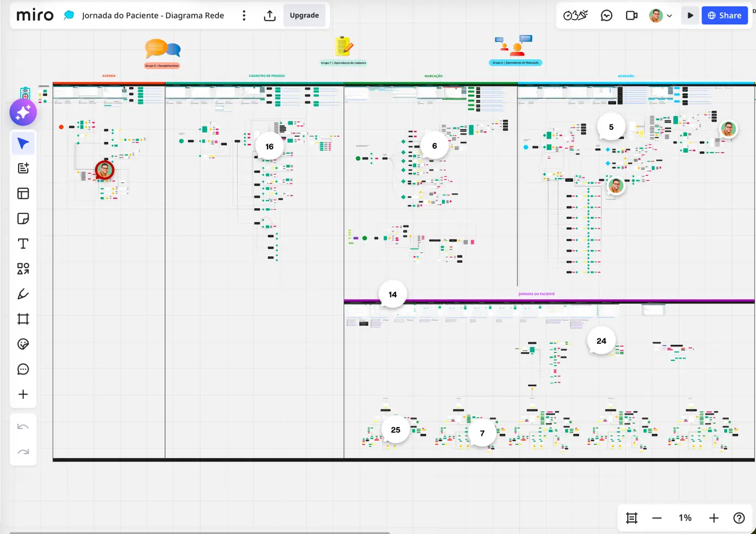Viewport: 756px width, 534px height.
Task: Open the board comments activity panel
Action: (x=606, y=15)
